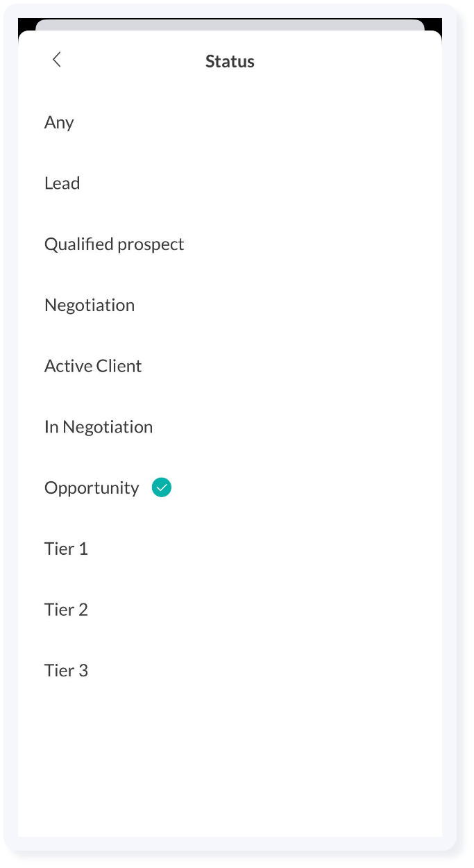Image resolution: width=474 pixels, height=868 pixels.
Task: Go back using the left chevron arrow
Action: pos(57,60)
